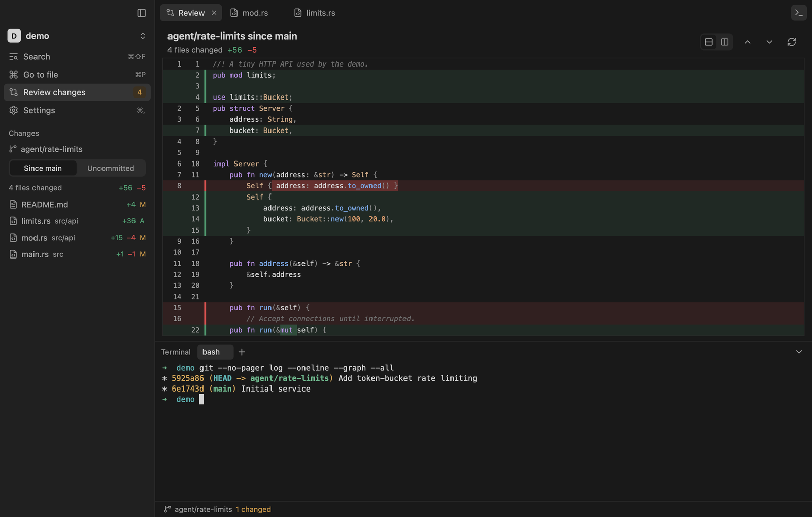Select Review changes in sidebar
The width and height of the screenshot is (812, 517).
click(77, 92)
